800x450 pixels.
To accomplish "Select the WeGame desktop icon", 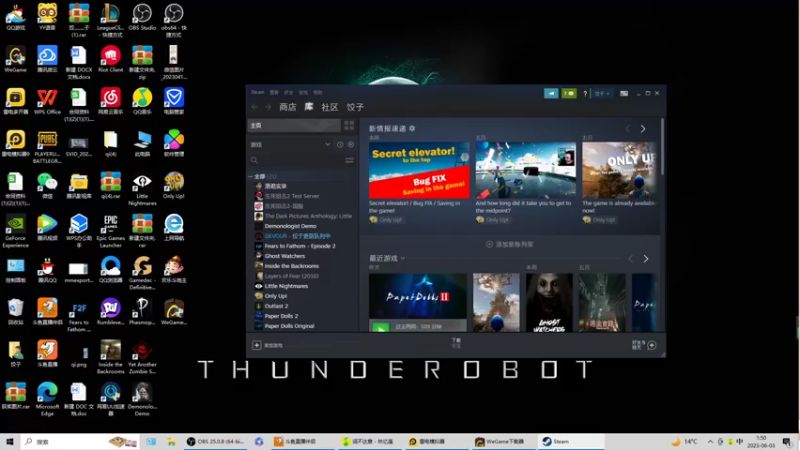I will tap(15, 59).
